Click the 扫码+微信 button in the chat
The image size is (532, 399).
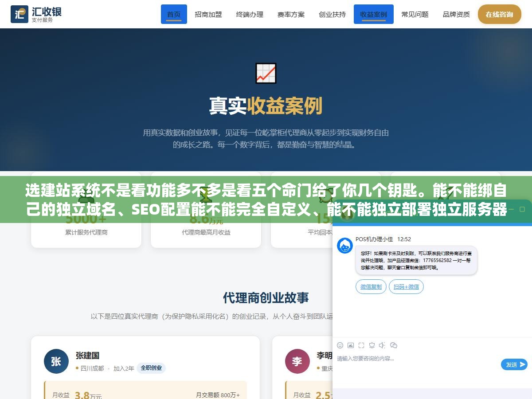click(x=407, y=286)
